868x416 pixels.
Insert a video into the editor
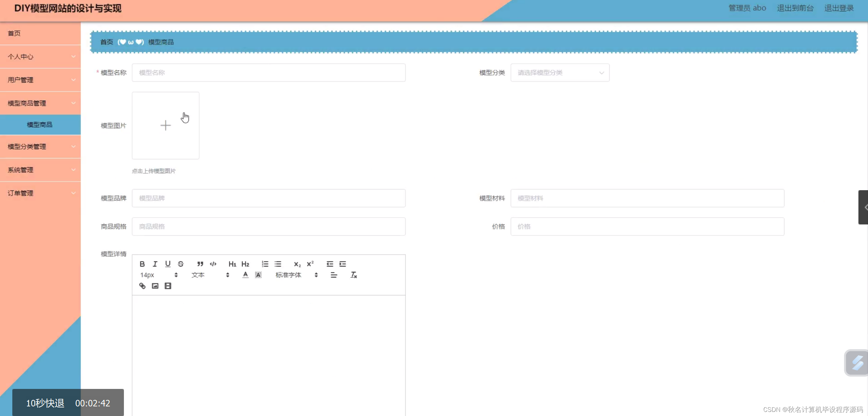point(168,286)
